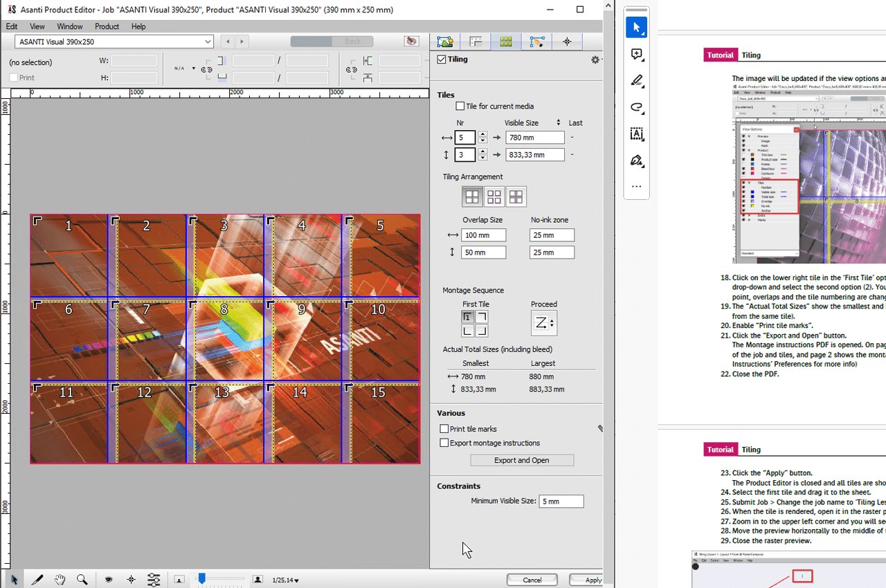Choose the middle Tiling Arrangement option

click(x=494, y=196)
